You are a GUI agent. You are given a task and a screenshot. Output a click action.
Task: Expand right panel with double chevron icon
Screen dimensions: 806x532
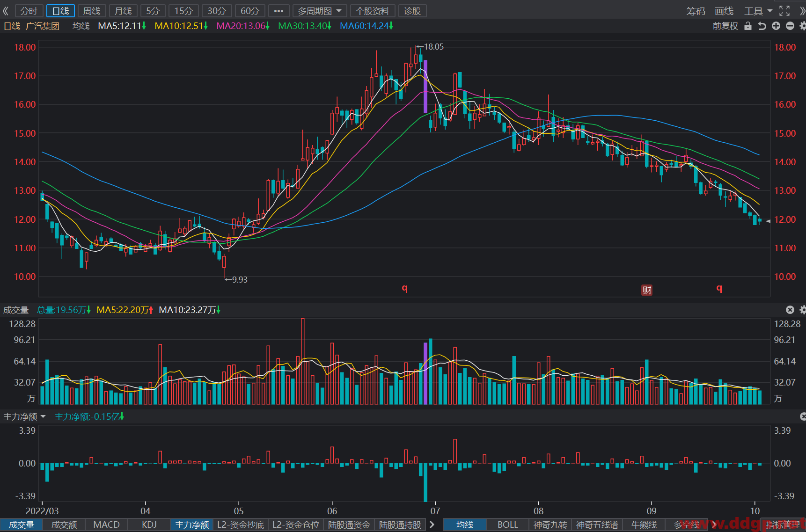tap(802, 11)
